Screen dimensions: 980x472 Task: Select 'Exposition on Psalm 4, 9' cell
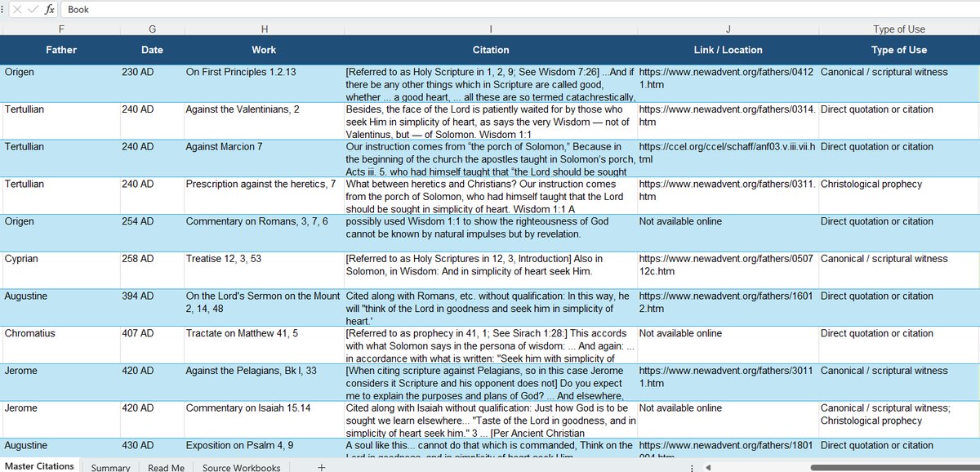(263, 450)
